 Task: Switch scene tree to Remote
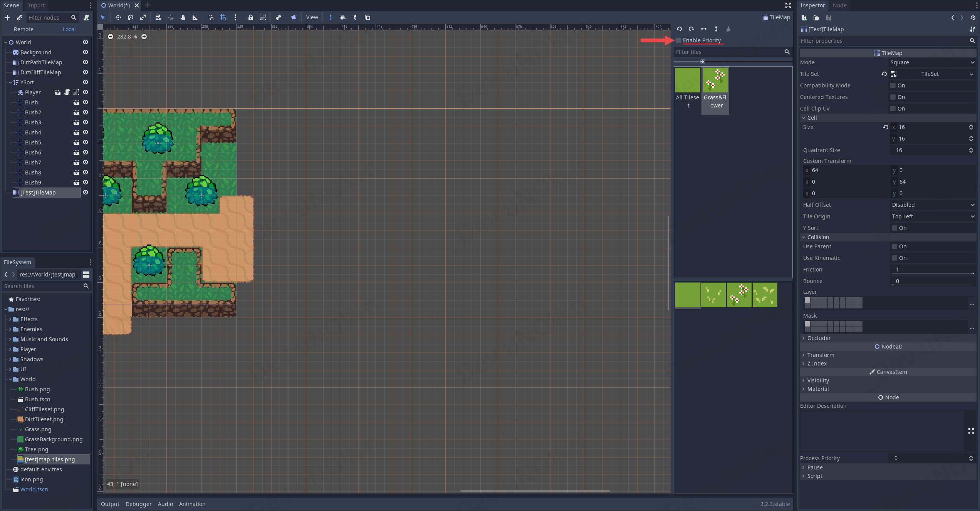pyautogui.click(x=23, y=29)
